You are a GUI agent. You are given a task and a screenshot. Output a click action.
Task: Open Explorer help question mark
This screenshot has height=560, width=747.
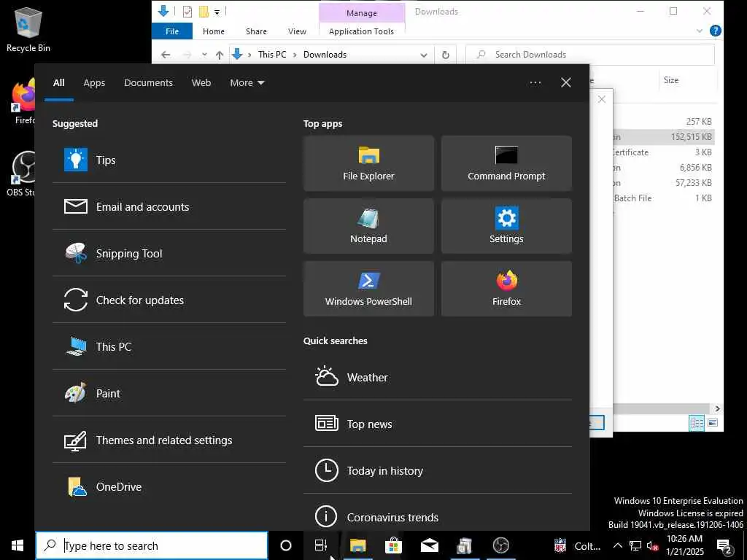pos(715,31)
